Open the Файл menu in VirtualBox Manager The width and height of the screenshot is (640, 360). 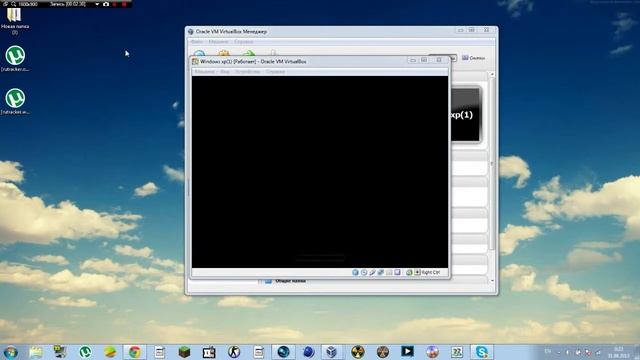pyautogui.click(x=197, y=42)
